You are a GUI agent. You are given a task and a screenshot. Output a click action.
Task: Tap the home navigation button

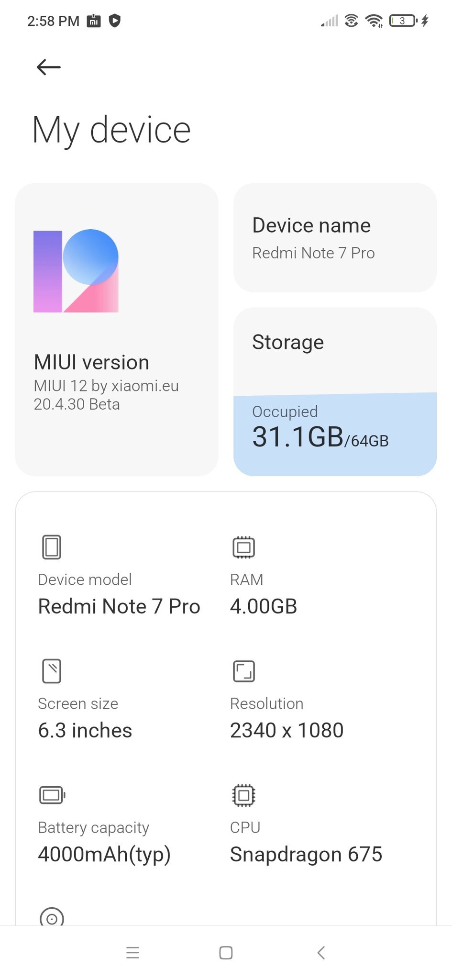(x=226, y=953)
